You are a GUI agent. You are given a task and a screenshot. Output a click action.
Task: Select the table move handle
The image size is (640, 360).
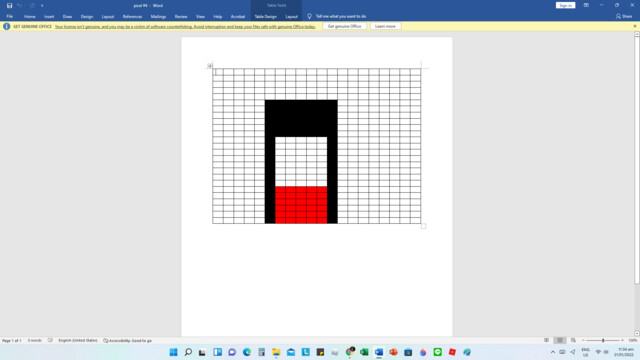(x=209, y=66)
